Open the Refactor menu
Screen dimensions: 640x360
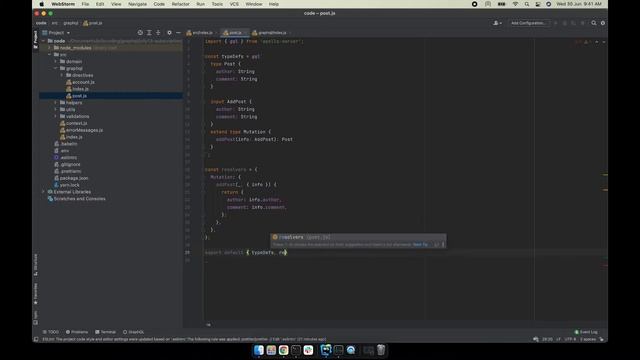pyautogui.click(x=180, y=4)
